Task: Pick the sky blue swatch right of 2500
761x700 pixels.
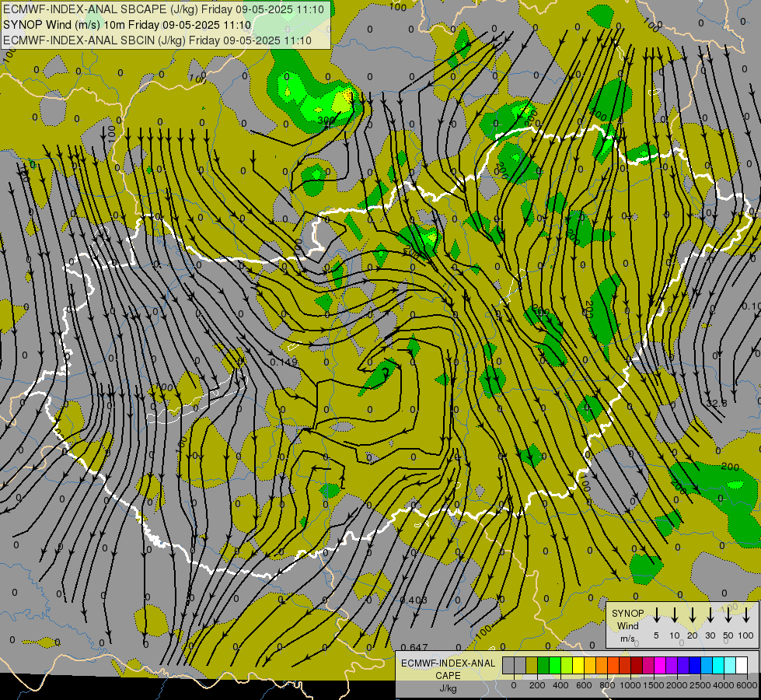Action: click(x=707, y=666)
